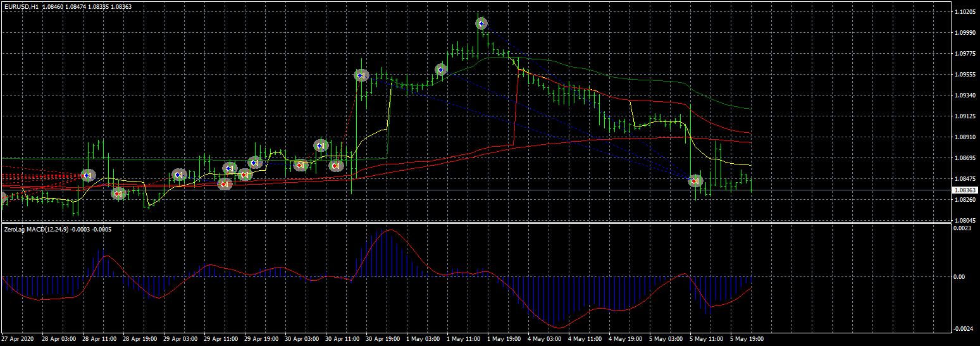This screenshot has width=980, height=346.
Task: Click the 4 May 19:00 time label
Action: tap(625, 339)
